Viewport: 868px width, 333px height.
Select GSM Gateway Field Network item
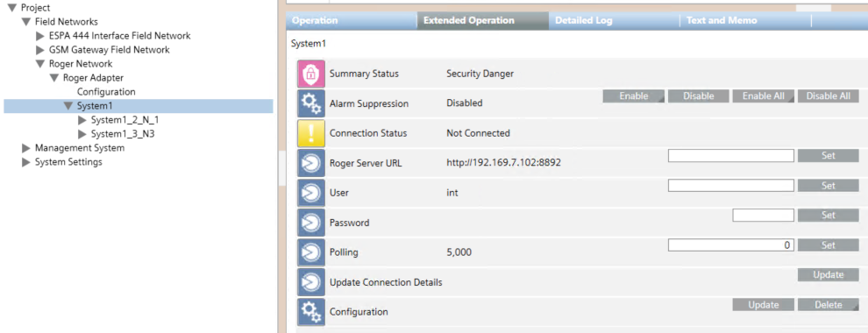pyautogui.click(x=109, y=50)
